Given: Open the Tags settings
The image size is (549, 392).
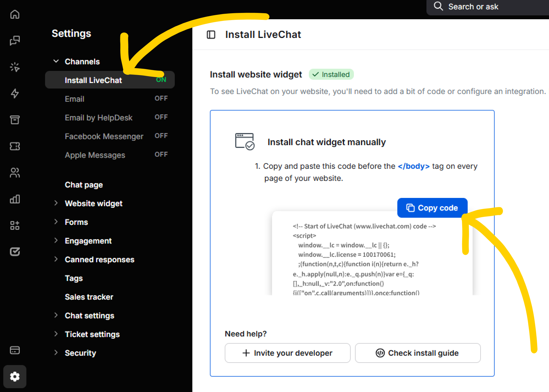Looking at the screenshot, I should click(74, 278).
